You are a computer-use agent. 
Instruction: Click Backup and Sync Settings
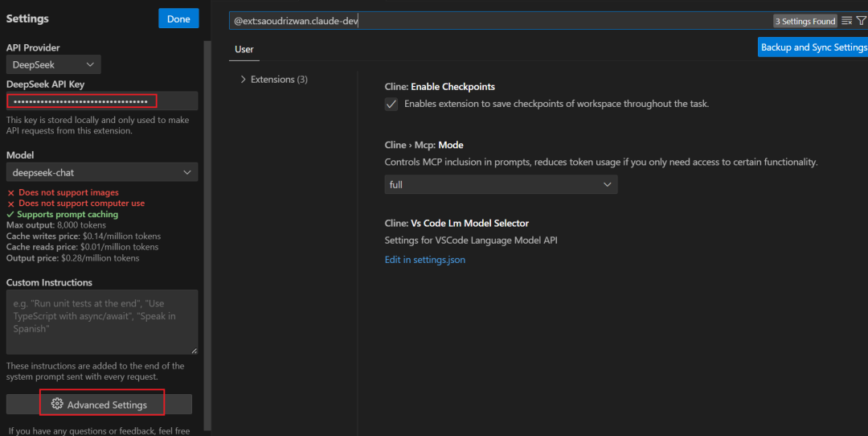[x=813, y=47]
